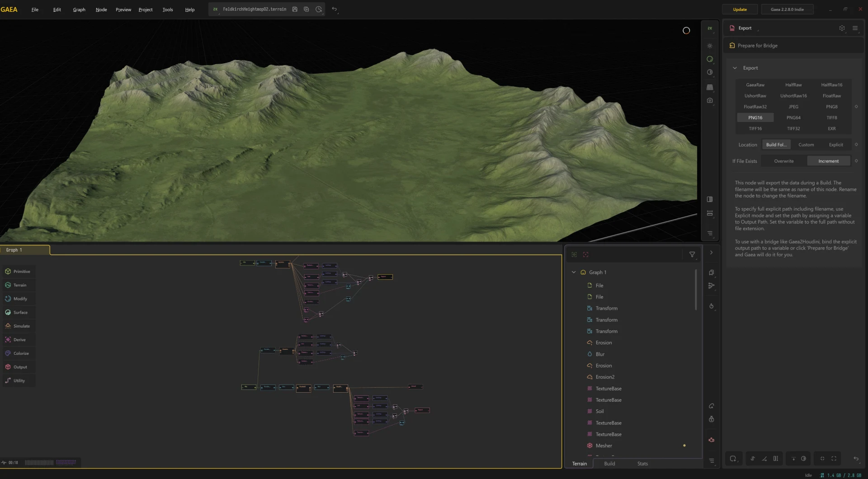This screenshot has height=479, width=868.
Task: Collapse the Graph 1 tree node
Action: (574, 272)
